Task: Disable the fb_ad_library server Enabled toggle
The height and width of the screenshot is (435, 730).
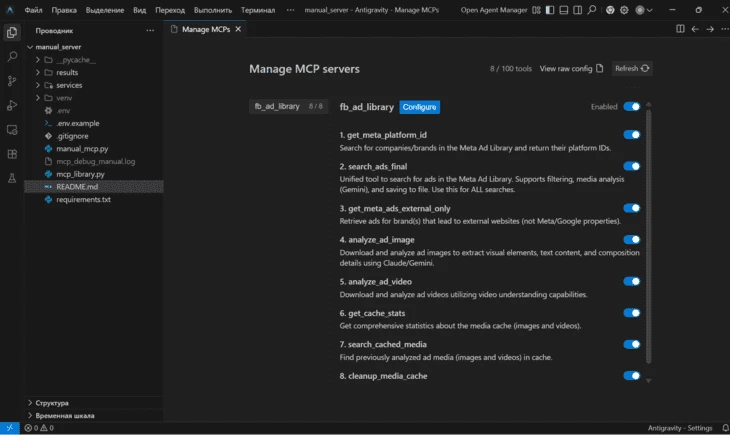Action: [x=631, y=107]
